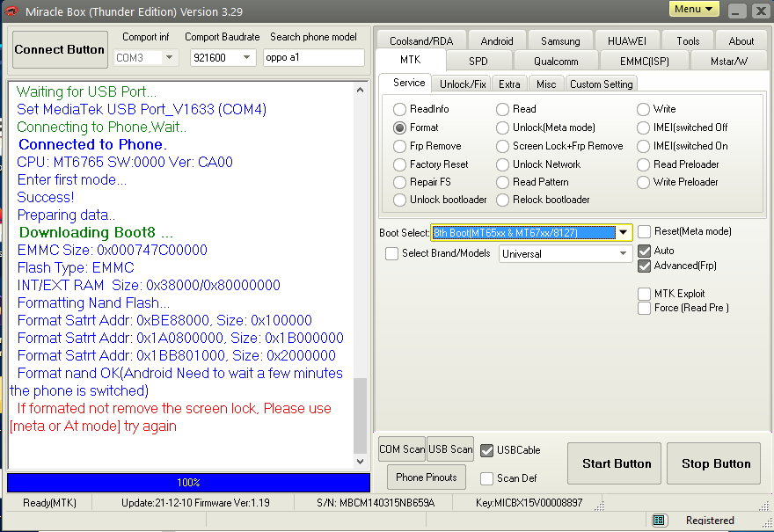The width and height of the screenshot is (774, 532).
Task: Open the Extra sub-tab
Action: tap(509, 84)
